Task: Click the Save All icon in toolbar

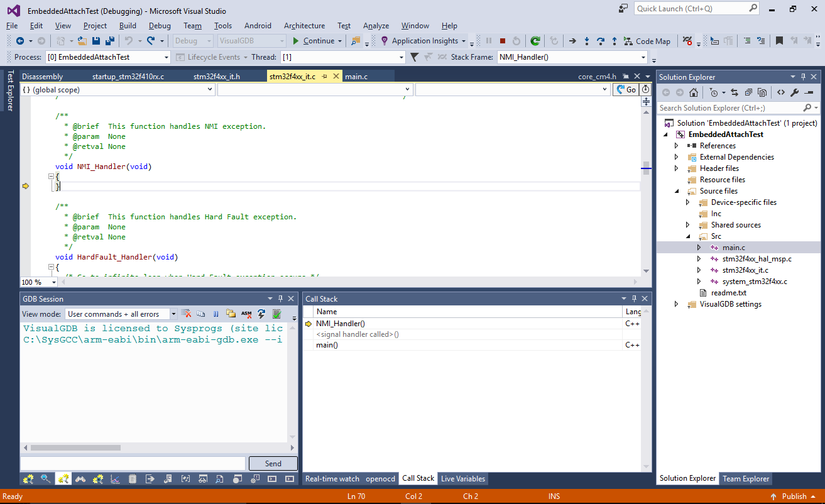Action: 110,41
